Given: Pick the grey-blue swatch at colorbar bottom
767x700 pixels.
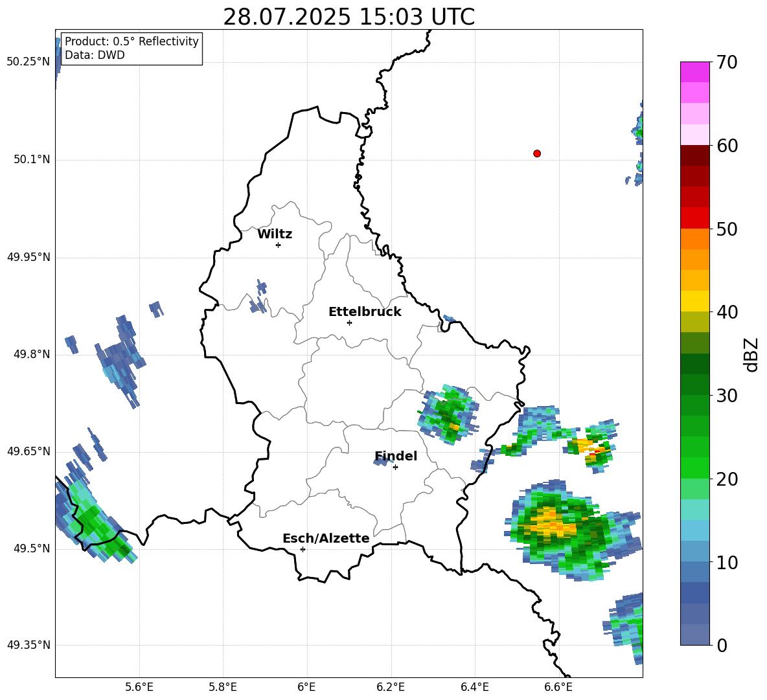Looking at the screenshot, I should [694, 635].
